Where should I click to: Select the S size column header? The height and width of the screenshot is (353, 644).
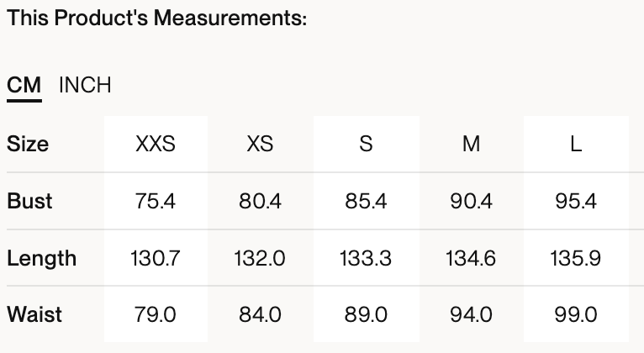click(366, 144)
